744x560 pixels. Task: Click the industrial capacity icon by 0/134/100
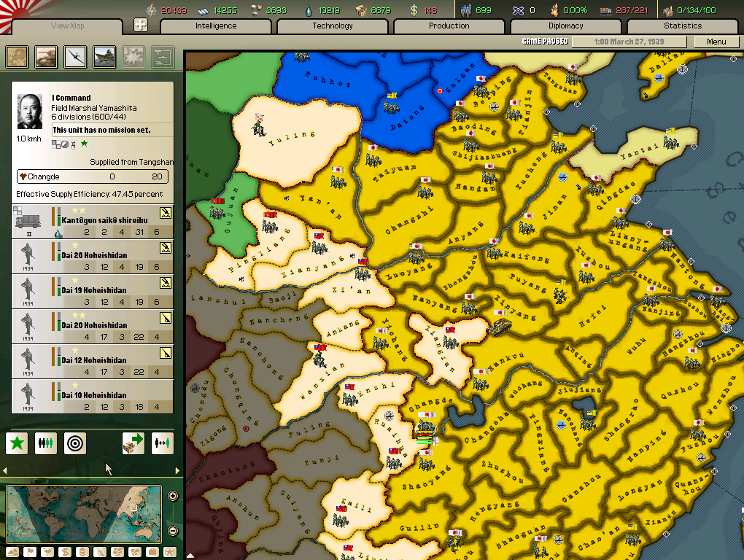coord(668,10)
